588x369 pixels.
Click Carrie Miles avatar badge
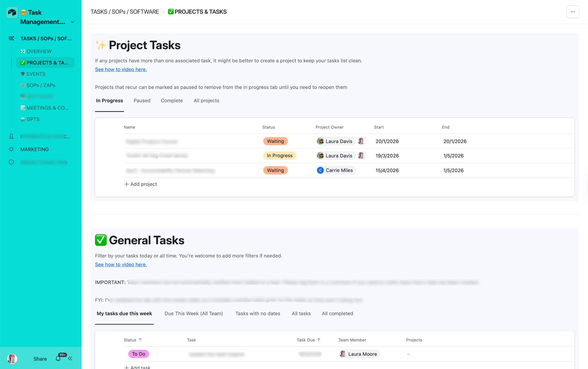coord(320,170)
